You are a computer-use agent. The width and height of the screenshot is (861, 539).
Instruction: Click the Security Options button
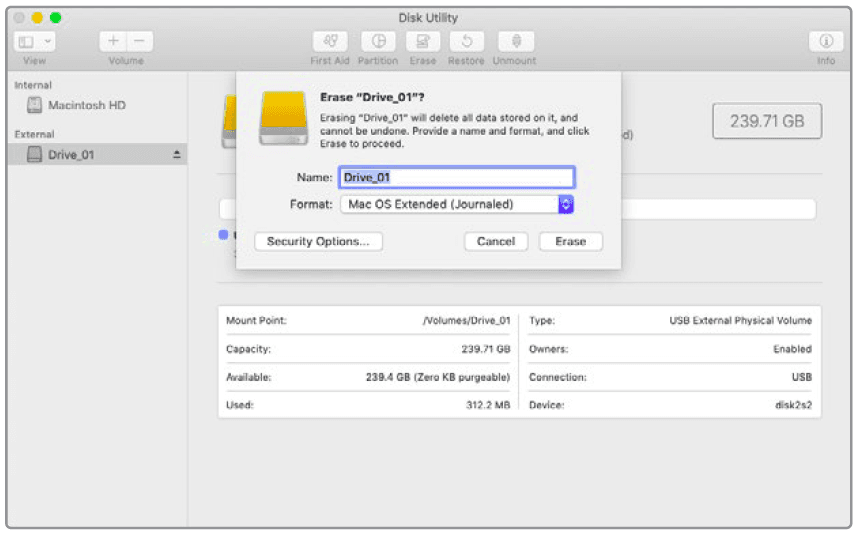(318, 241)
